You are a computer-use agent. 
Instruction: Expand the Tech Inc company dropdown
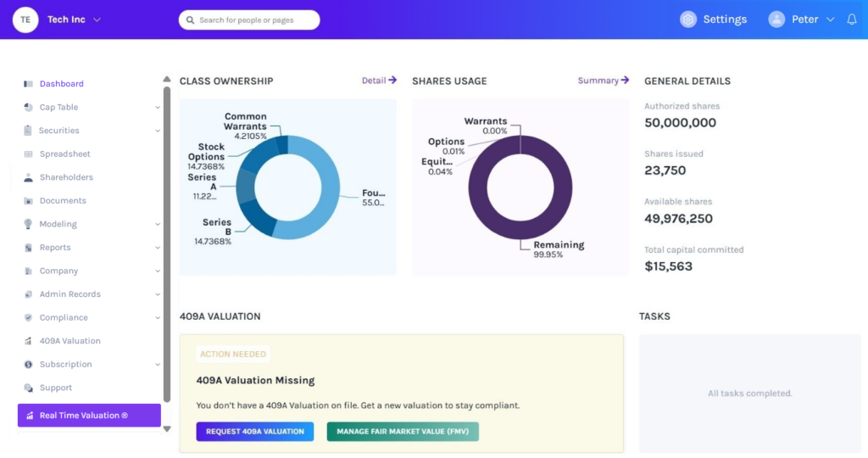click(x=97, y=20)
